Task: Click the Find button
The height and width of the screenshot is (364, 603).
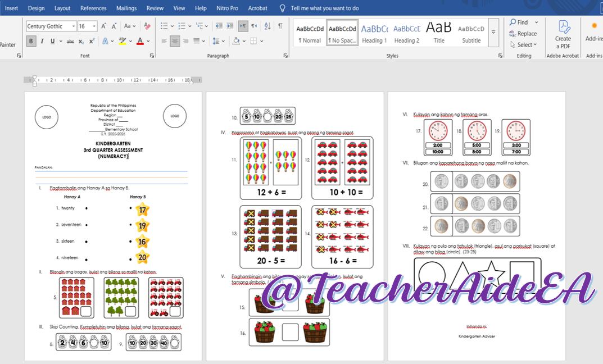Action: (x=519, y=22)
